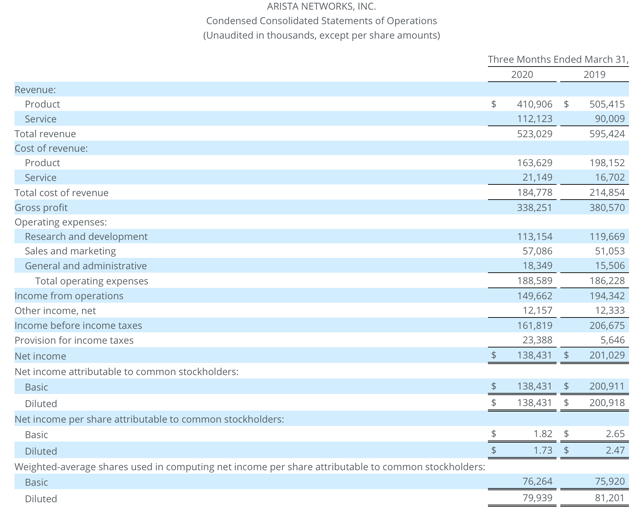
Task: Click 'Three Months Ended March 31,' header
Action: click(x=558, y=60)
